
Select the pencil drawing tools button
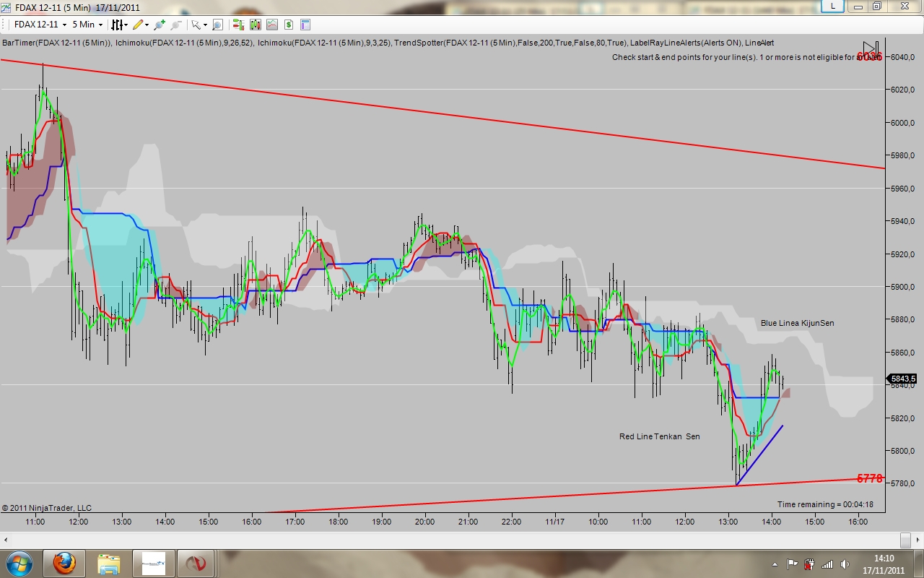click(x=138, y=25)
